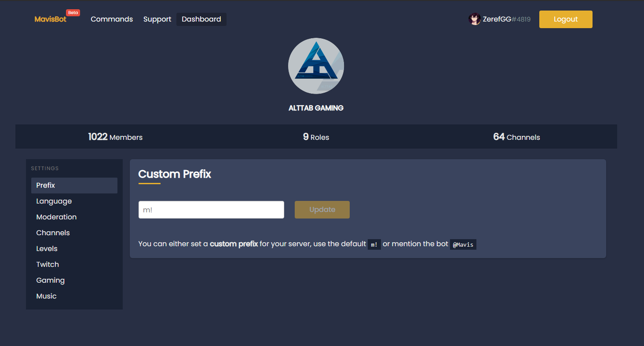This screenshot has width=644, height=346.
Task: Open the Commands page
Action: coord(112,19)
